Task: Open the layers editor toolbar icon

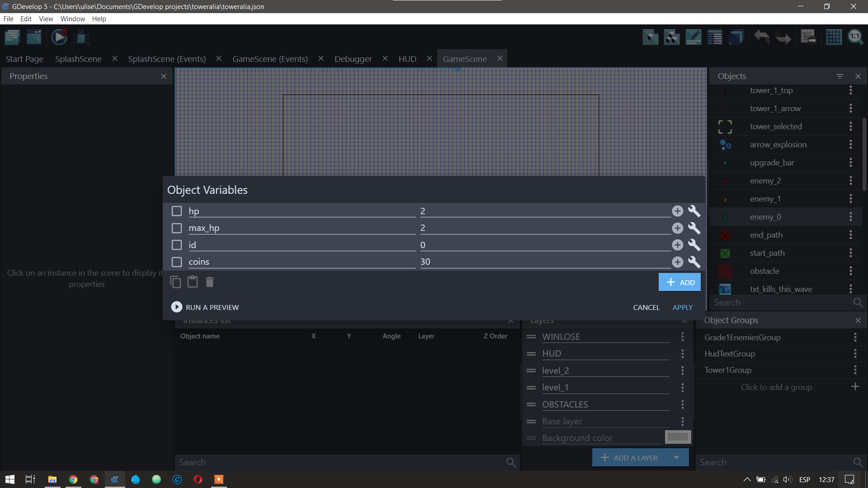Action: [736, 37]
